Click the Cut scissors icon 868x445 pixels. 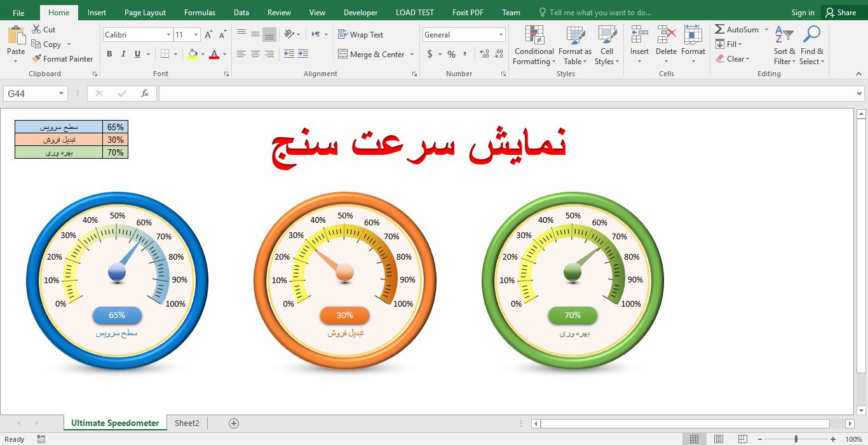36,29
